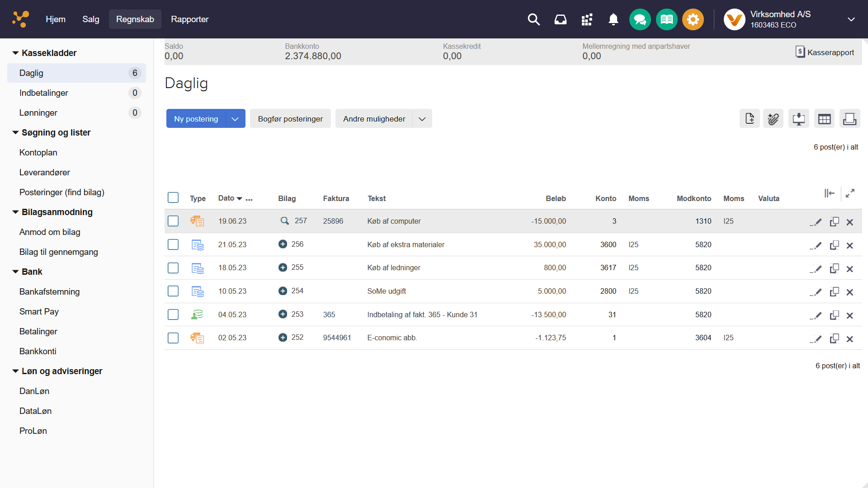This screenshot has height=488, width=868.
Task: Copy the E-conomic abb. entry
Action: click(834, 338)
